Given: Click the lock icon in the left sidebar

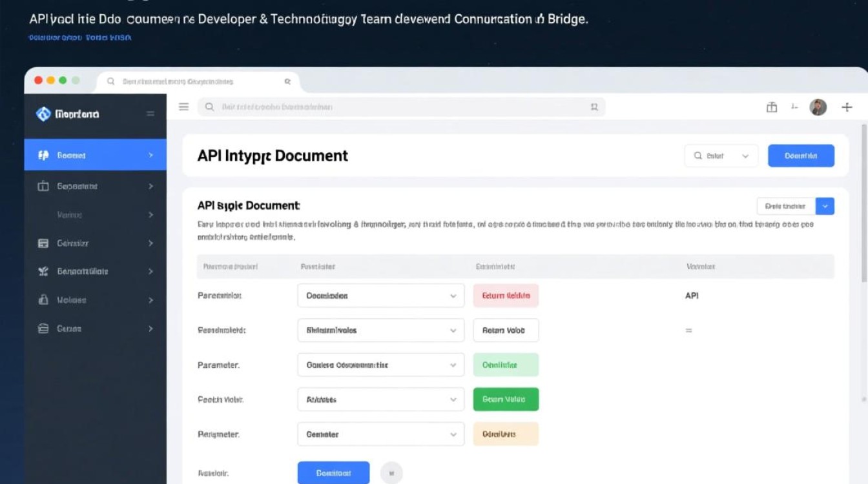Looking at the screenshot, I should (x=43, y=300).
